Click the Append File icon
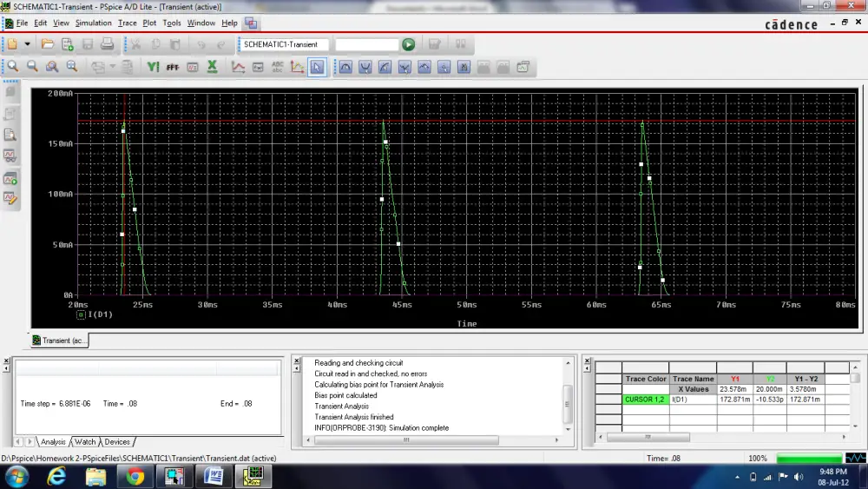 [68, 43]
